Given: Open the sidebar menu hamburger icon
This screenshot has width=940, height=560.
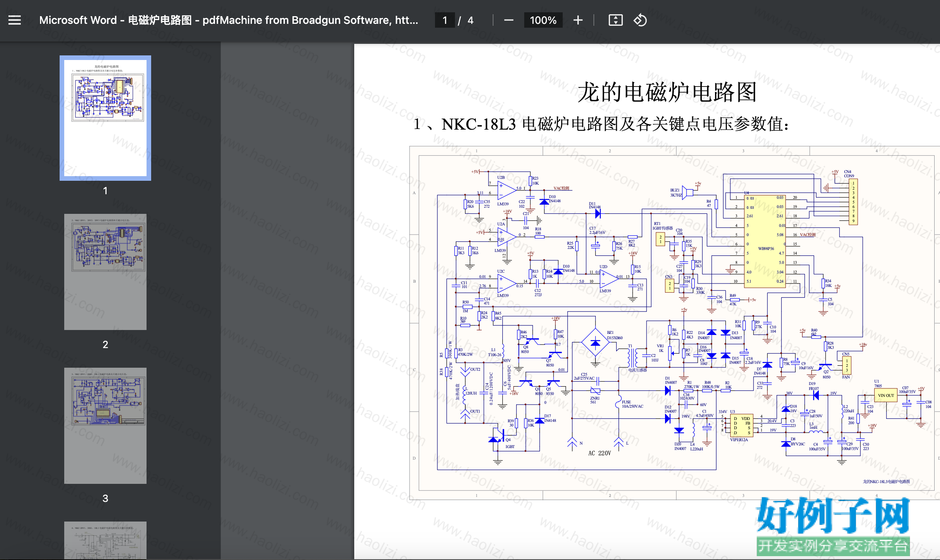Looking at the screenshot, I should click(x=15, y=20).
